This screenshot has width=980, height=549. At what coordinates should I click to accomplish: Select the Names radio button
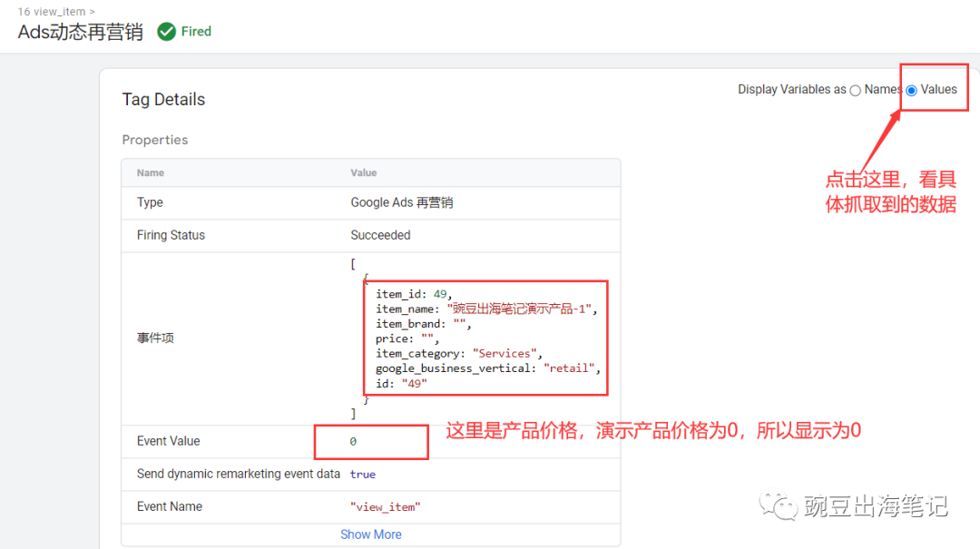click(855, 91)
